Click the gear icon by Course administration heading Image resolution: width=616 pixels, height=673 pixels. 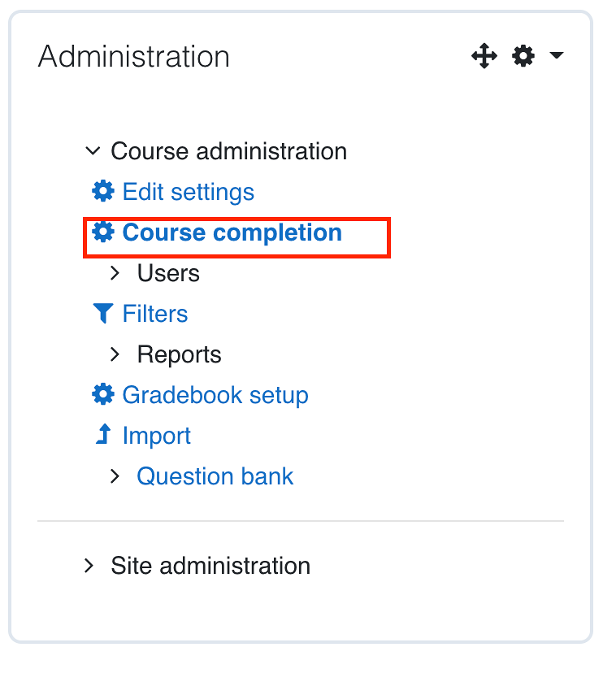[523, 56]
